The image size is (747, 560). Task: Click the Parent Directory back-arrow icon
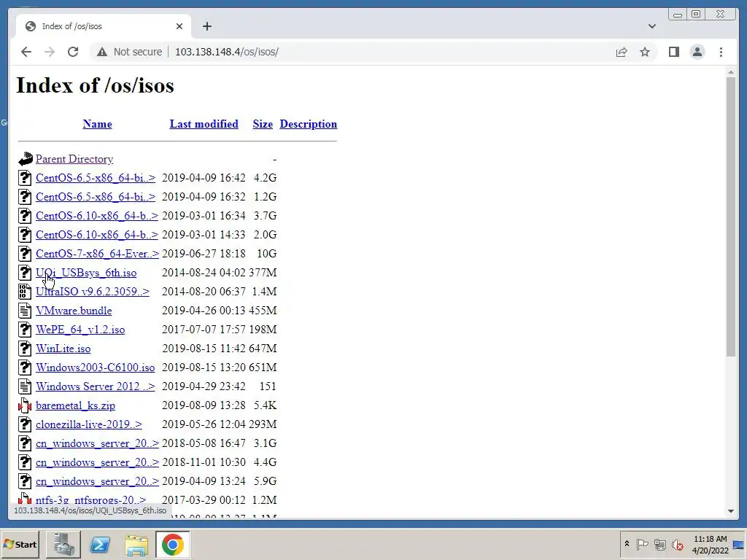pos(26,158)
